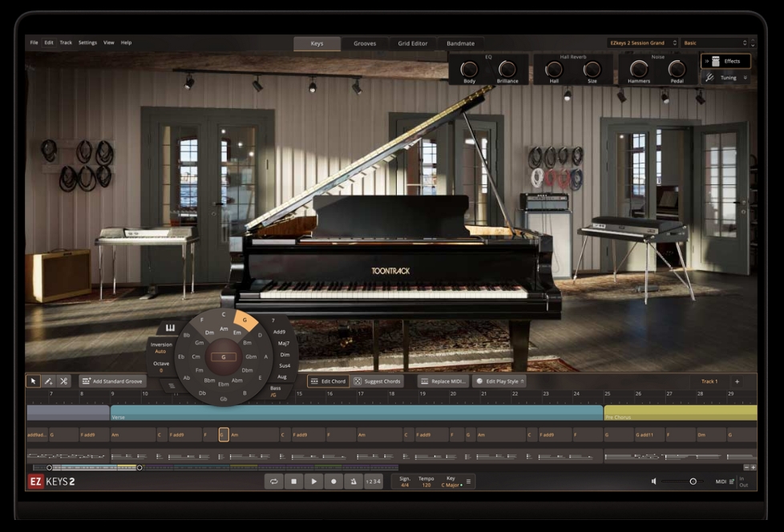This screenshot has height=532, width=784.
Task: Open the EZkeys 2 Session Grand library dropdown
Action: (642, 43)
